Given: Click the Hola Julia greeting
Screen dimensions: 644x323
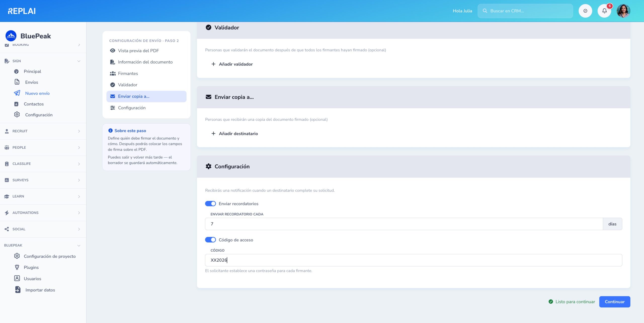Looking at the screenshot, I should coord(462,11).
